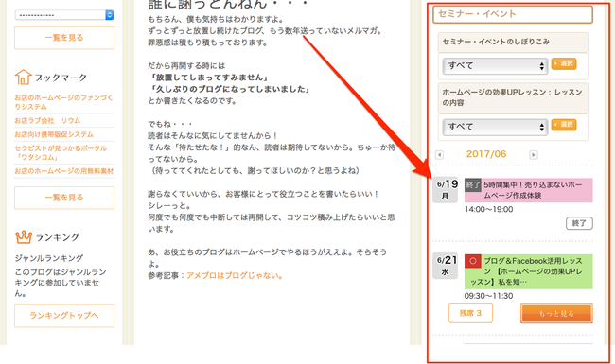
Task: Go to previous month in event calendar
Action: 439,155
